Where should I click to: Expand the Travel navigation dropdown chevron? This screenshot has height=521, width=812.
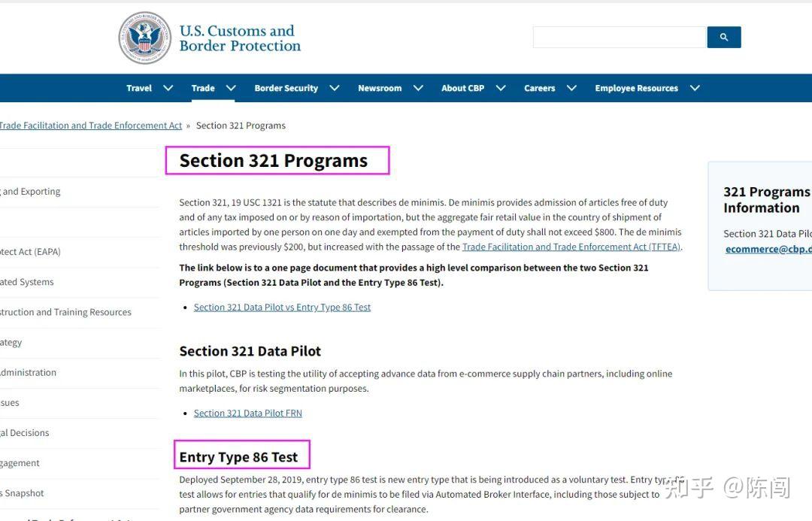[x=167, y=87]
